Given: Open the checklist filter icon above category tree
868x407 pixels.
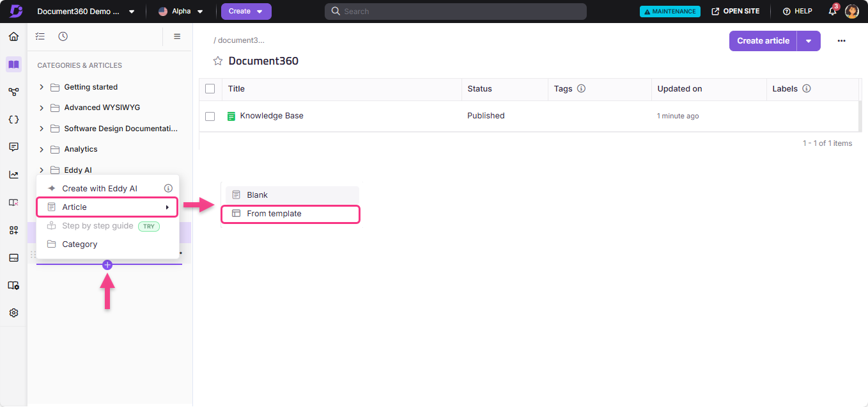Looking at the screenshot, I should (x=40, y=36).
